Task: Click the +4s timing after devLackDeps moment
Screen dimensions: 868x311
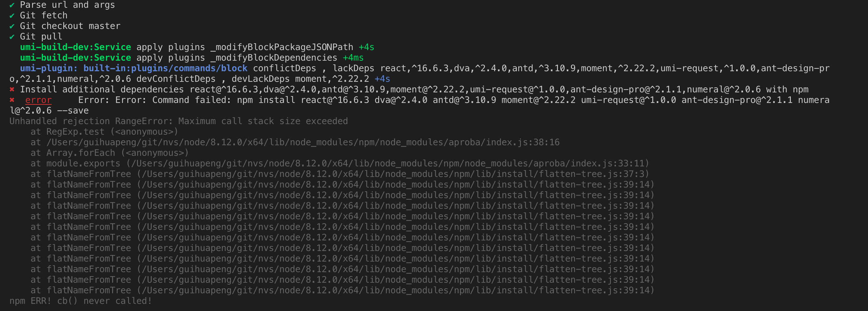Action: [382, 79]
